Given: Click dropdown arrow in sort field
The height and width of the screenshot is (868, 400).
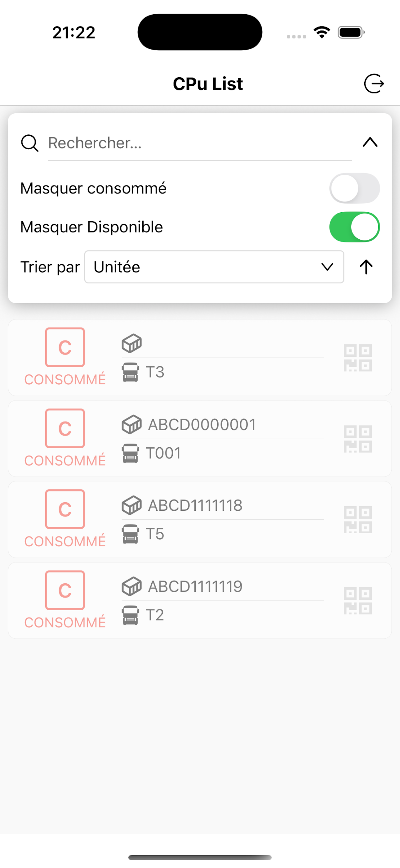Looking at the screenshot, I should [327, 267].
